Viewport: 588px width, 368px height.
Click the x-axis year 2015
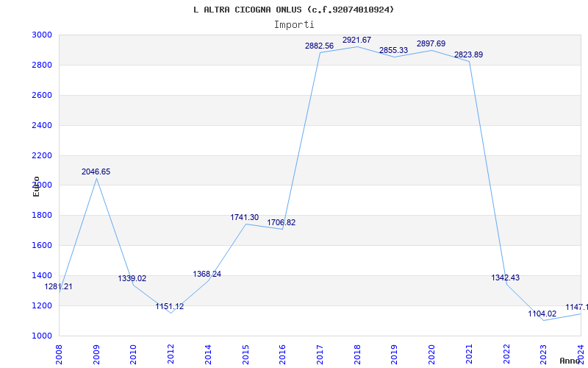tap(245, 355)
